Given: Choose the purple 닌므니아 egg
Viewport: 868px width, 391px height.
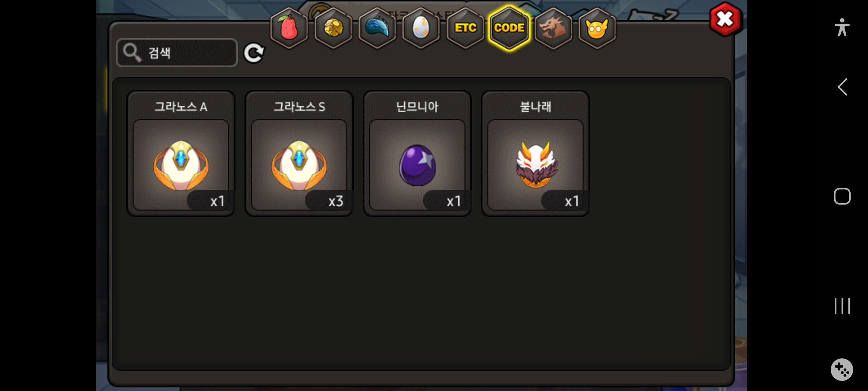Looking at the screenshot, I should [x=417, y=154].
